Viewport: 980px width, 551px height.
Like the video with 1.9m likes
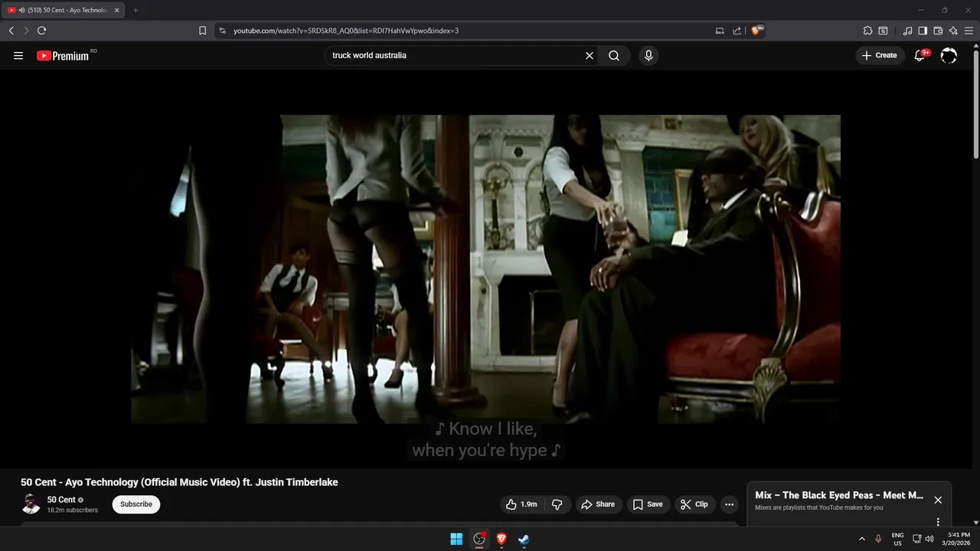point(521,504)
